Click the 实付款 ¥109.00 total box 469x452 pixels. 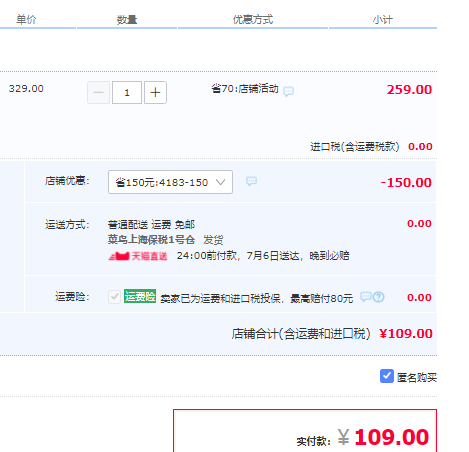pos(305,431)
